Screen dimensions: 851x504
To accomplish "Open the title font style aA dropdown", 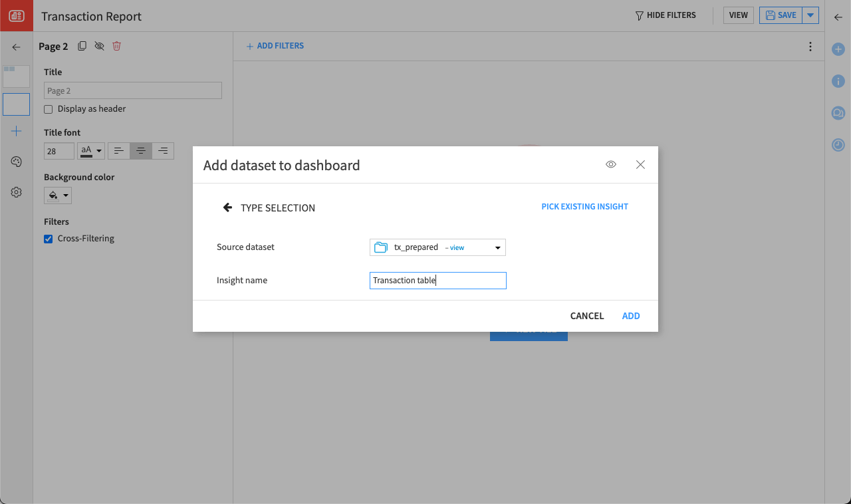I will point(90,150).
